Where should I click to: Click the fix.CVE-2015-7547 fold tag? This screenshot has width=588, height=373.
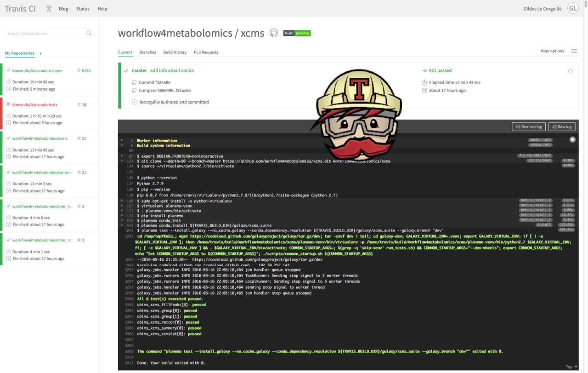tap(535, 155)
